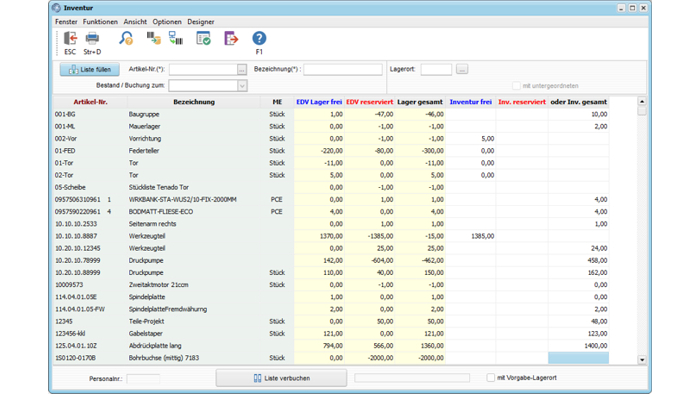Maximize the Inventur window

pos(632,8)
